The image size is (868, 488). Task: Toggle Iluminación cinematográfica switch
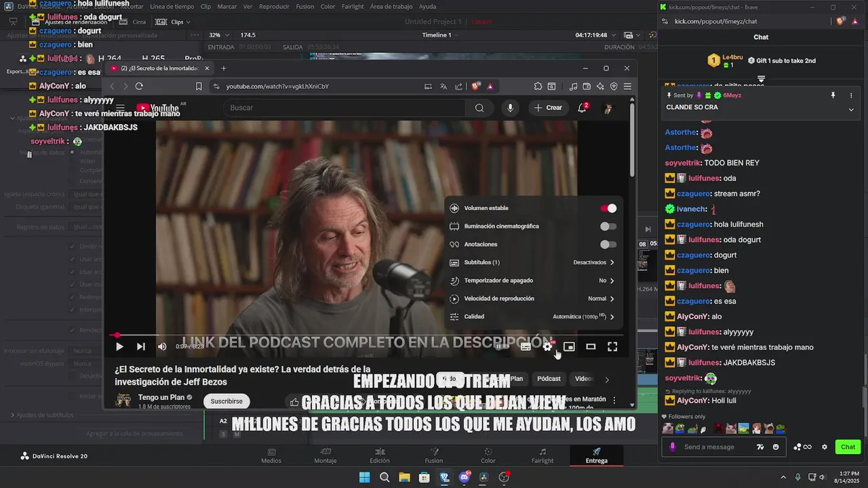[x=608, y=226]
